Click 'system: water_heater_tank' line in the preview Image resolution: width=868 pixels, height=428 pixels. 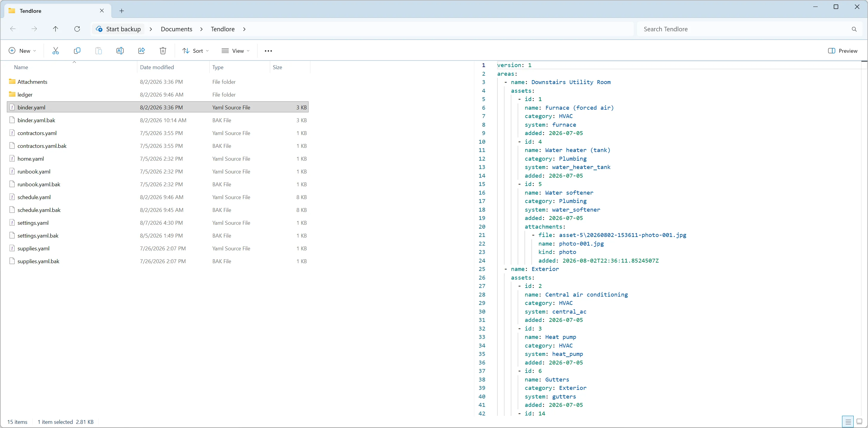pos(567,167)
